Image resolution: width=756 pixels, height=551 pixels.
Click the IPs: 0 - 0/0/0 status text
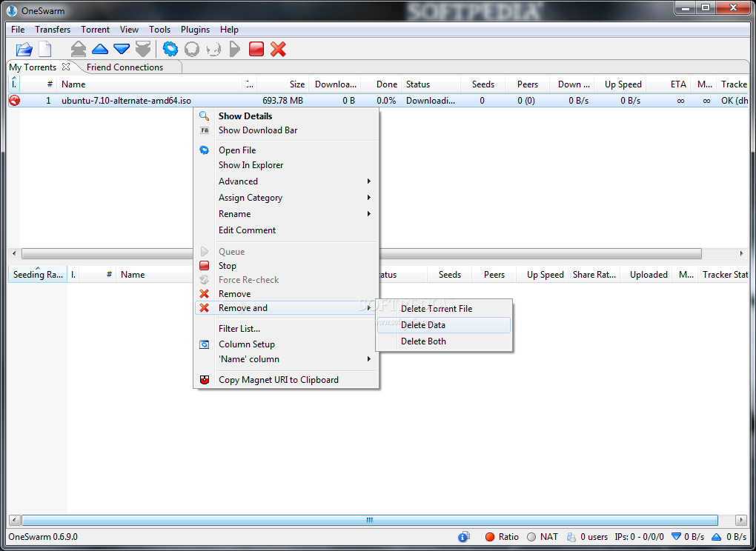click(x=640, y=537)
